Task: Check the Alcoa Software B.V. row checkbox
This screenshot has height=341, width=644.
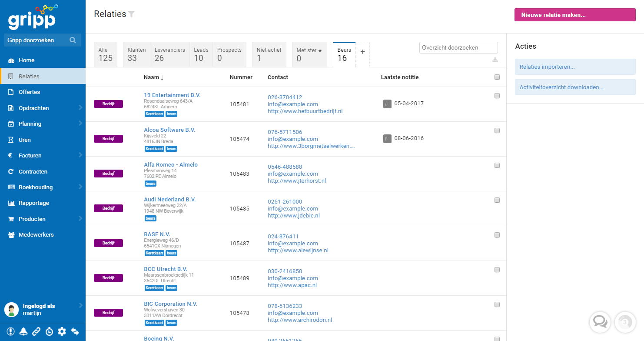Action: (497, 130)
